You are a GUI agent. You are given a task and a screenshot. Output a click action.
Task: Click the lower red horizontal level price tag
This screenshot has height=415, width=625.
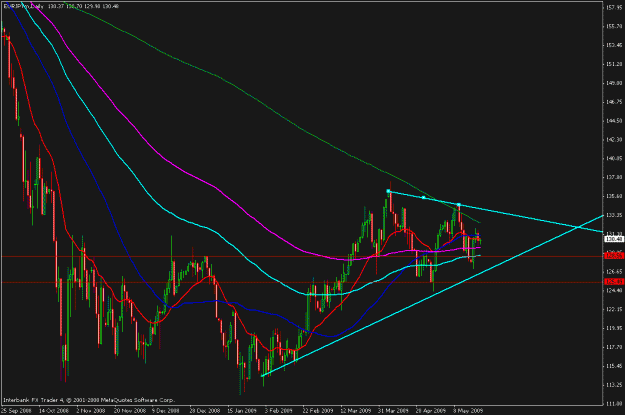point(614,282)
